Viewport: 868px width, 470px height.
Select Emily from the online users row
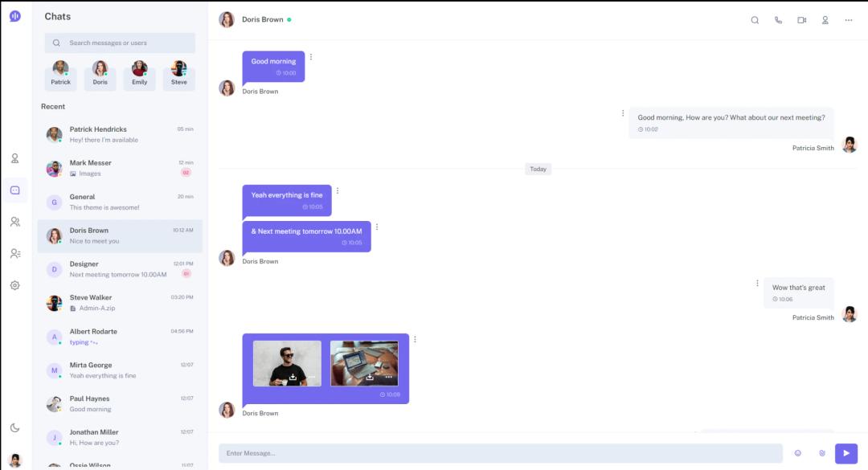point(140,75)
